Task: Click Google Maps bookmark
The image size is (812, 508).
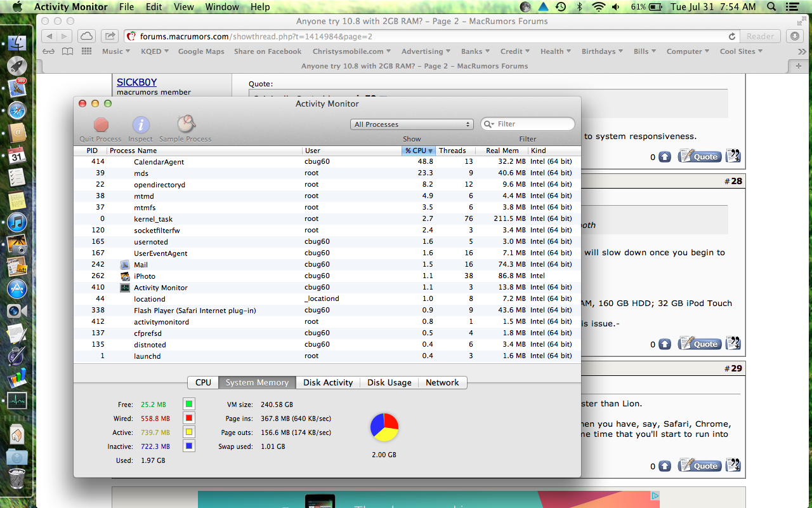Action: click(x=201, y=51)
